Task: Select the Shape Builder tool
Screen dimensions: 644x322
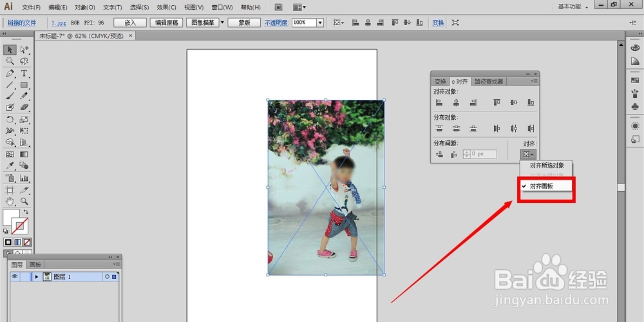Action: [10, 142]
